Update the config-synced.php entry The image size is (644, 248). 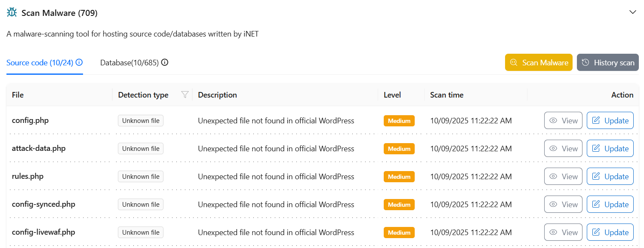[x=610, y=204]
